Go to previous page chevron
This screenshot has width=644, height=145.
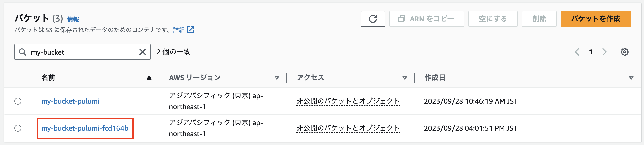point(577,52)
